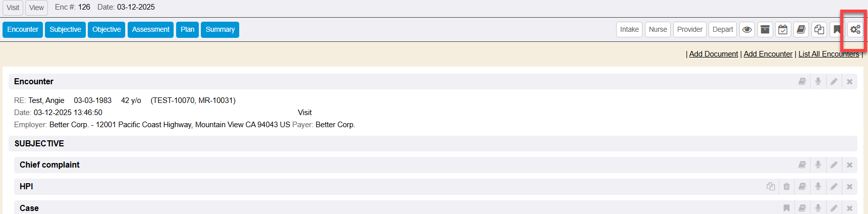Open the List All Encounters link
The width and height of the screenshot is (868, 214).
pos(828,54)
